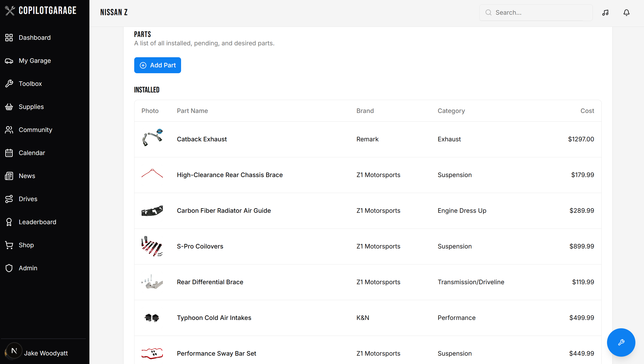Viewport: 644px width, 364px height.
Task: Click the blue floating wrench button
Action: [x=621, y=342]
